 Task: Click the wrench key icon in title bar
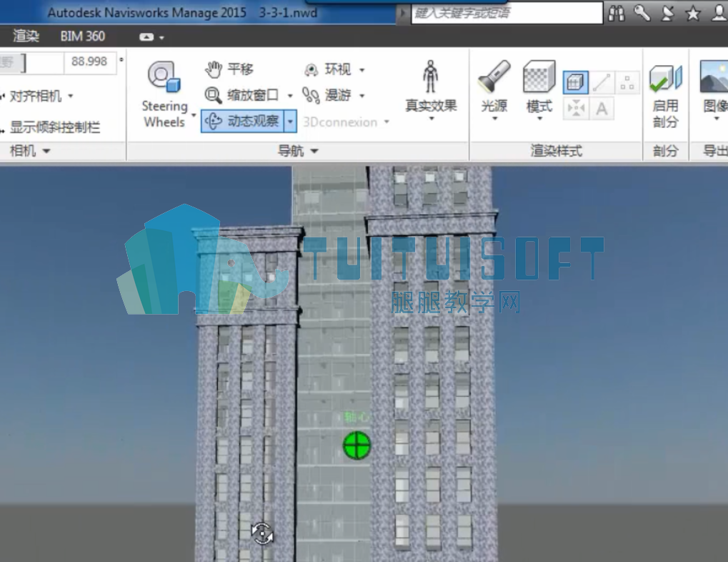642,14
